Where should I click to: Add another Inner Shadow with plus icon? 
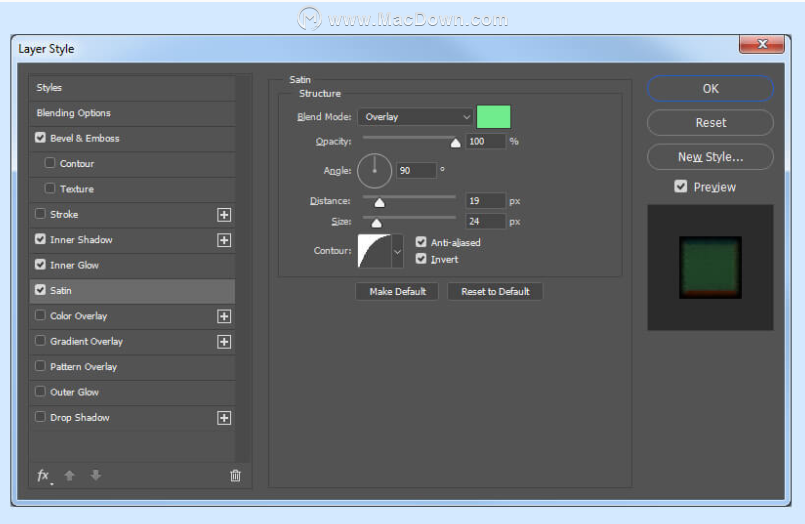[224, 240]
